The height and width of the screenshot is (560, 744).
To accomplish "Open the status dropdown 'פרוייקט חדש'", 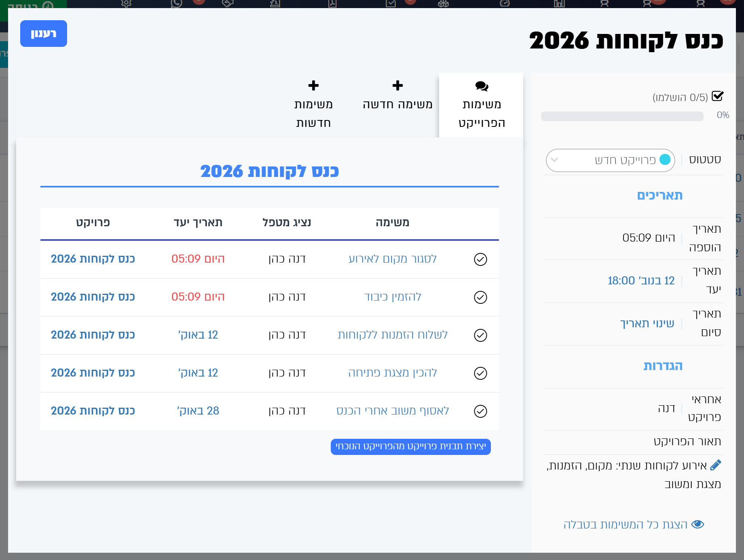I will 610,160.
